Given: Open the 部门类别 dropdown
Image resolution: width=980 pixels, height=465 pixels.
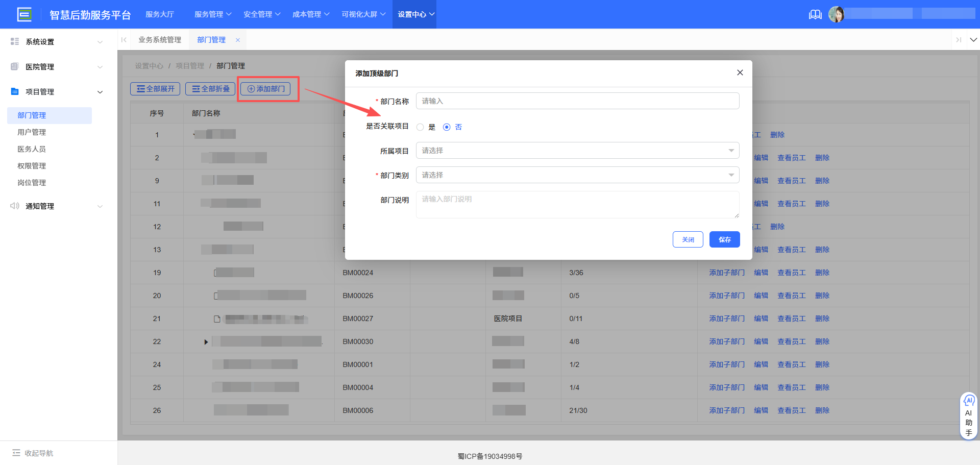Looking at the screenshot, I should [577, 175].
